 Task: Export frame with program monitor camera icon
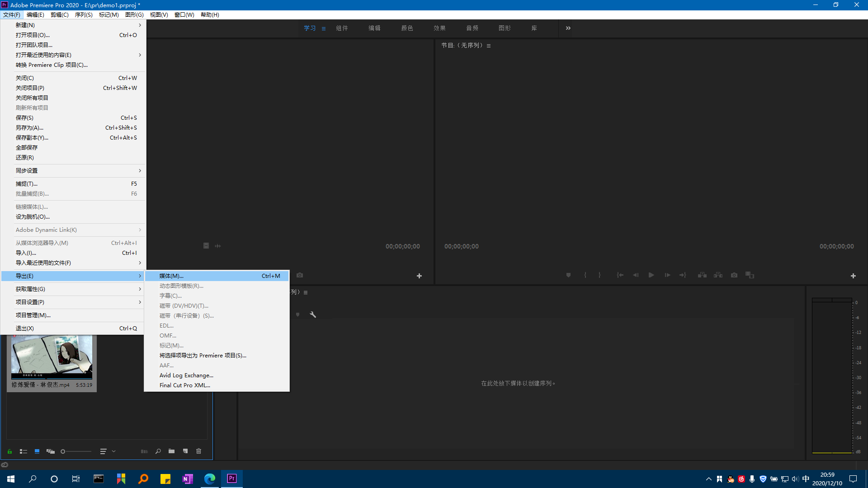[734, 275]
